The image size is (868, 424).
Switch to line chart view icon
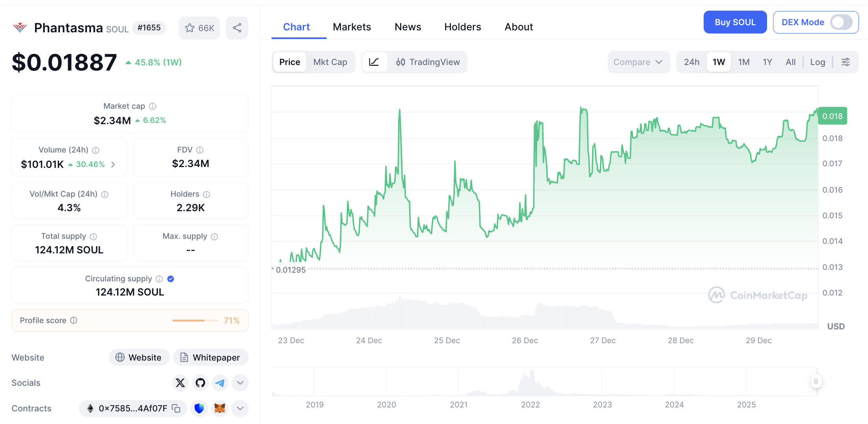tap(374, 62)
